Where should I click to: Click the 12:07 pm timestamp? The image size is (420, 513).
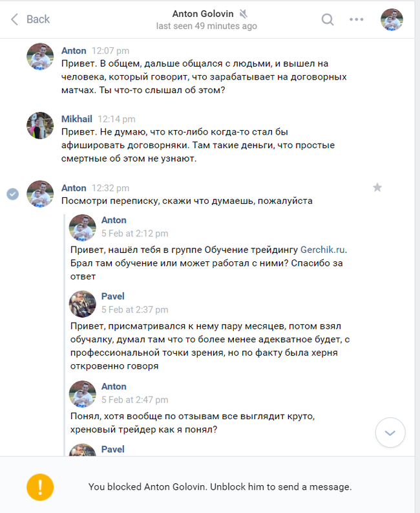click(110, 50)
